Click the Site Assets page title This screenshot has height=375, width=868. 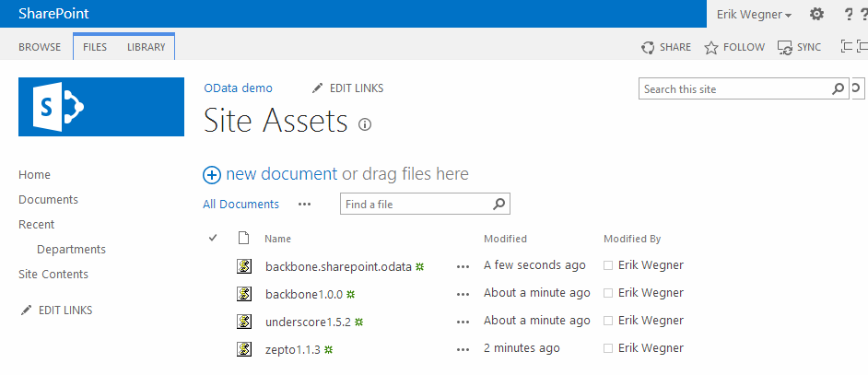pyautogui.click(x=276, y=120)
